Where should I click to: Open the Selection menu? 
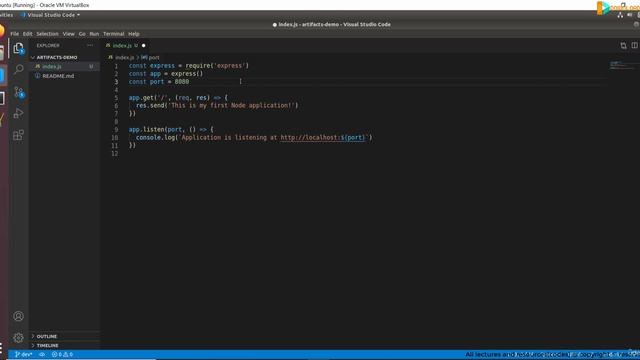click(47, 34)
